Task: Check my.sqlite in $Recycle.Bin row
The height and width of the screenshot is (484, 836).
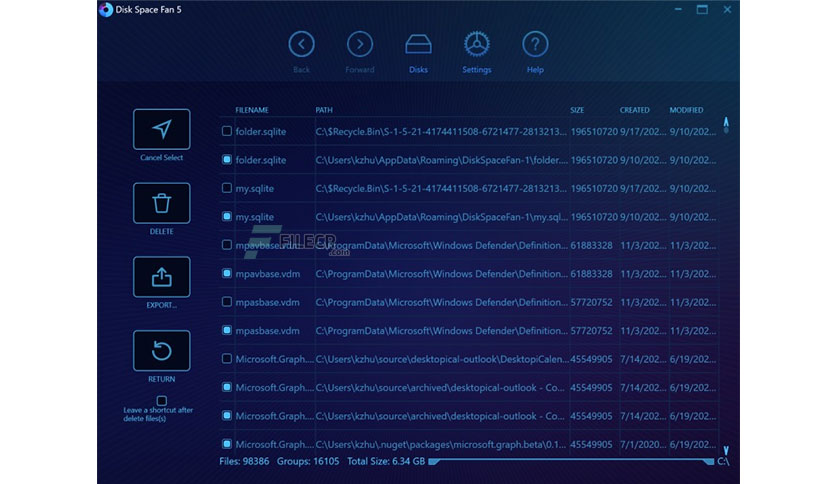Action: tap(227, 188)
